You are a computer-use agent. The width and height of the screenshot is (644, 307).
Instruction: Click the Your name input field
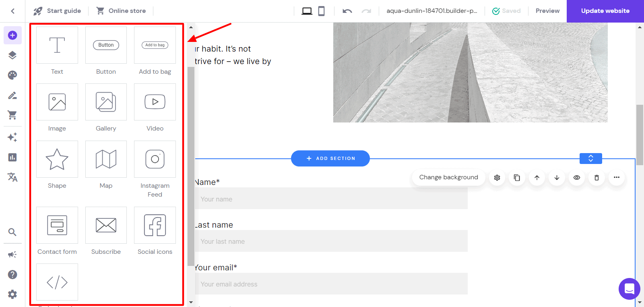coord(331,199)
